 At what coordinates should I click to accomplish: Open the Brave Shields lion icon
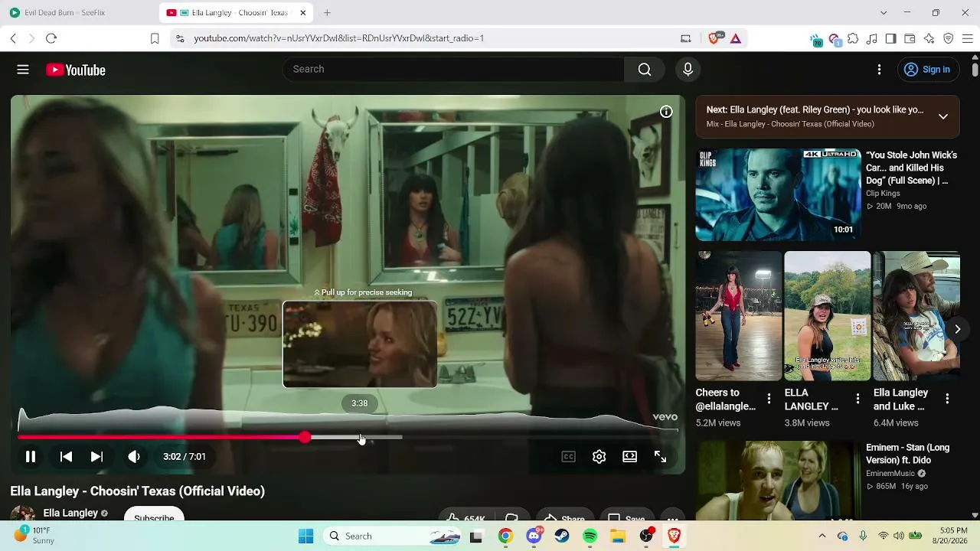point(714,38)
